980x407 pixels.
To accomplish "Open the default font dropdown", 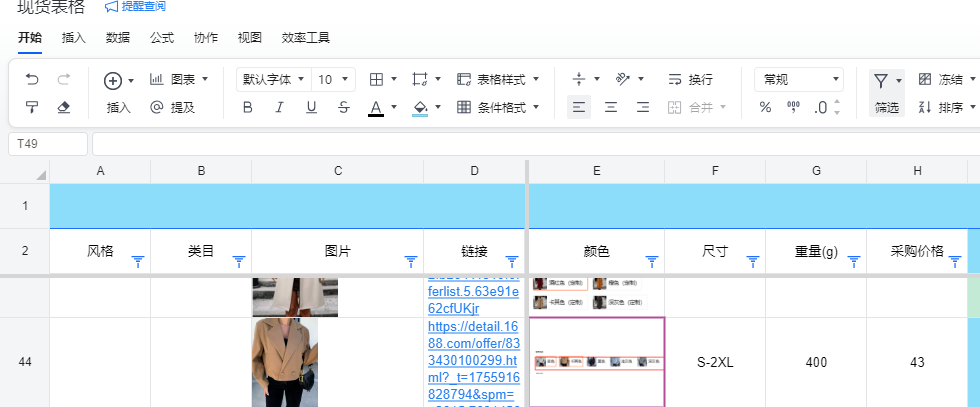I will click(271, 79).
